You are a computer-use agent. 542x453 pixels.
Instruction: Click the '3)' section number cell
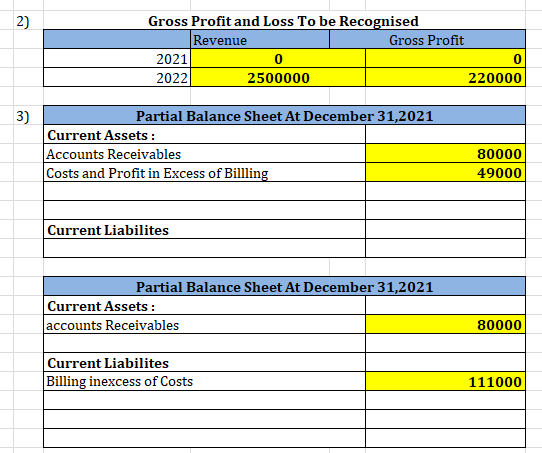pyautogui.click(x=28, y=115)
